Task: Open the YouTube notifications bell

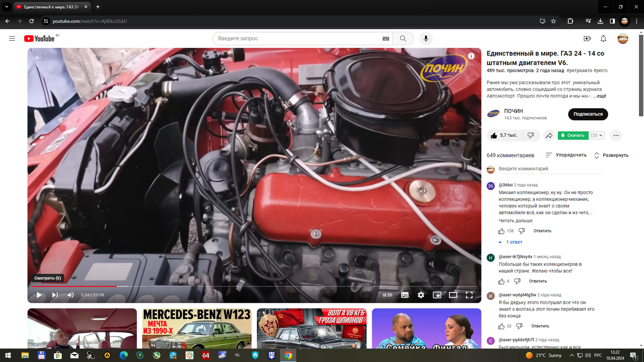Action: click(603, 39)
